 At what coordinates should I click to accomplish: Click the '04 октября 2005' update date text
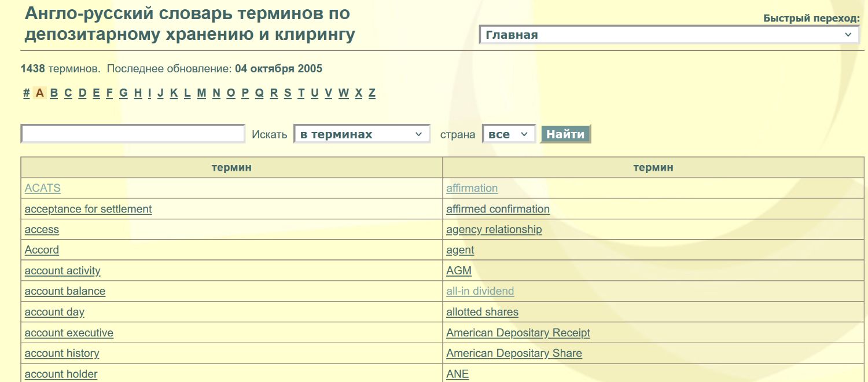[x=279, y=69]
